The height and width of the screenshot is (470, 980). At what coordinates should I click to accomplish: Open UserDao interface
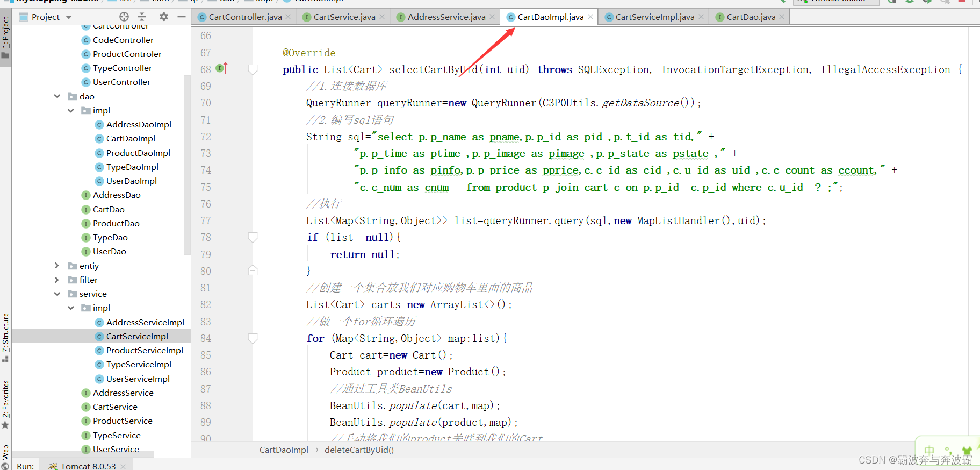pos(110,251)
